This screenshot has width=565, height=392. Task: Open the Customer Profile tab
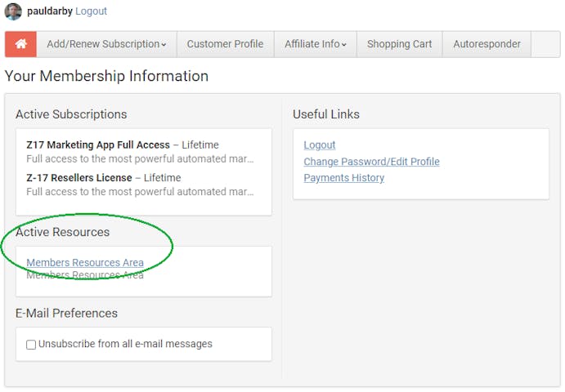point(226,44)
